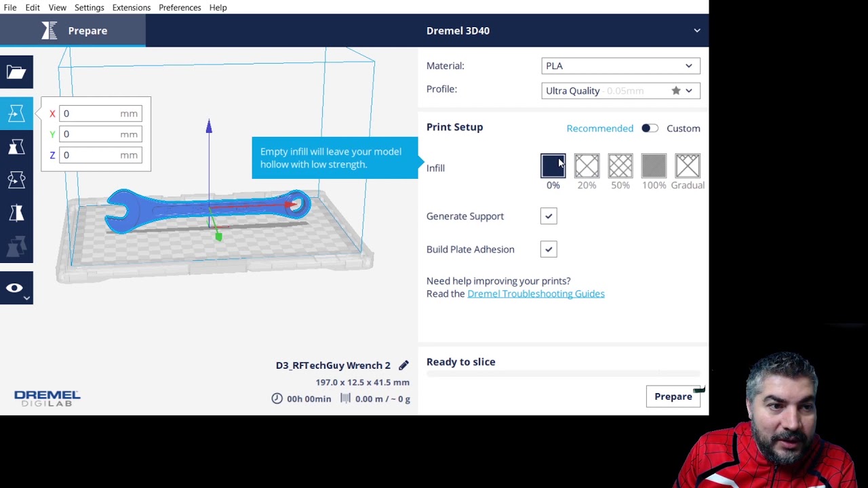This screenshot has width=868, height=488.
Task: Open the Edit menu
Action: (x=33, y=7)
